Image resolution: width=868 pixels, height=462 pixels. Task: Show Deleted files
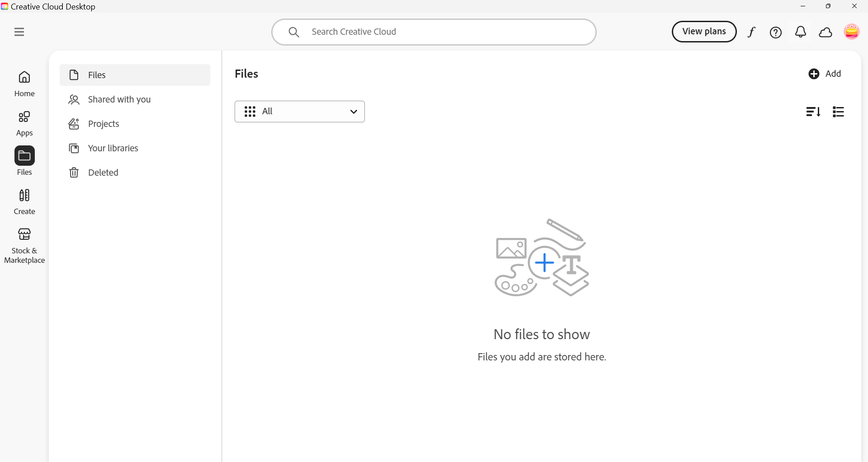(103, 173)
